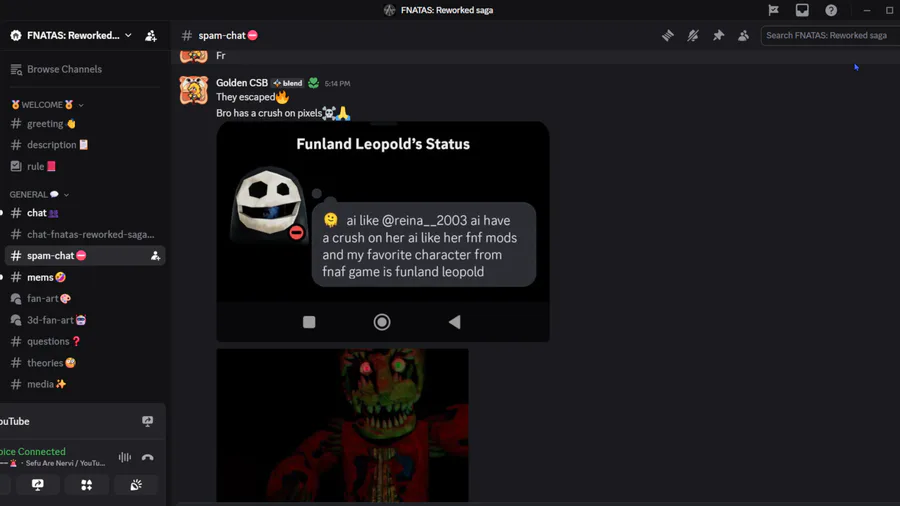This screenshot has width=900, height=506.
Task: Open the dark animatronic image attachment
Action: point(342,425)
